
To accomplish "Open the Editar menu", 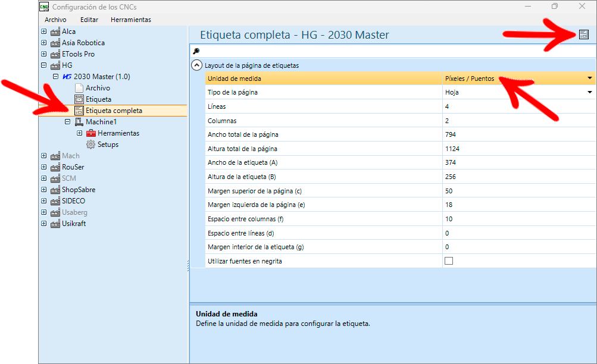I will 89,20.
